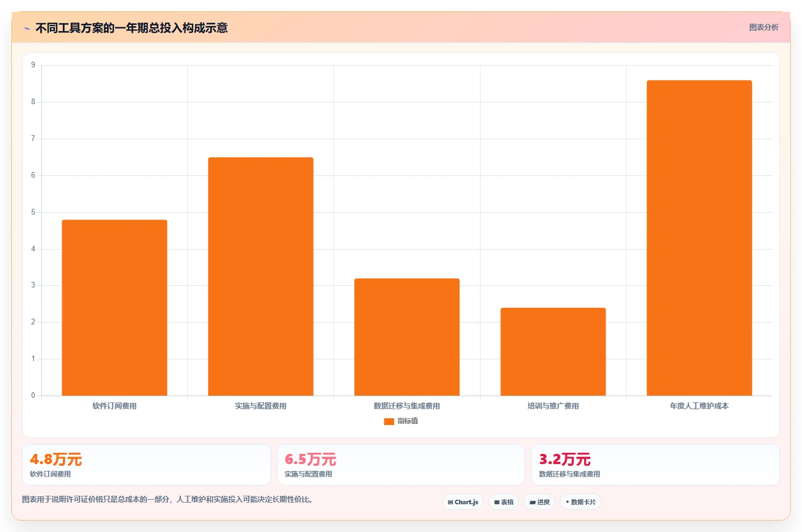802x532 pixels.
Task: Click the 数据卡片 tag chip
Action: pyautogui.click(x=581, y=502)
